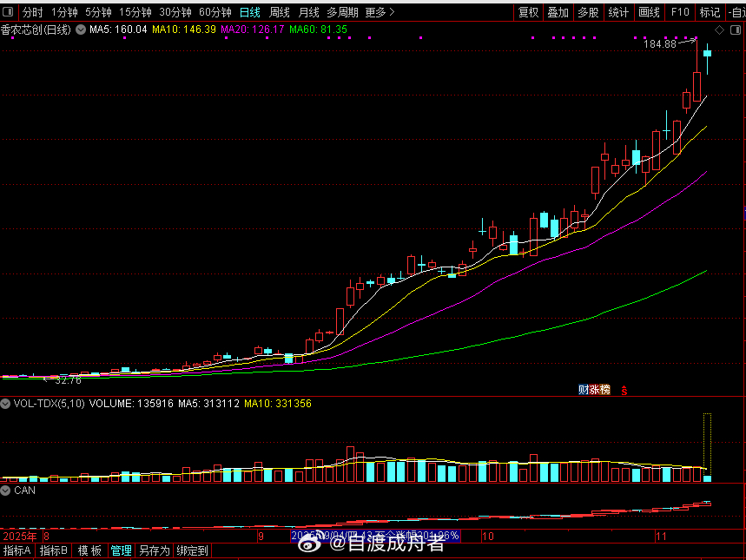Click the 标记 mark button
The height and width of the screenshot is (560, 746).
point(710,12)
